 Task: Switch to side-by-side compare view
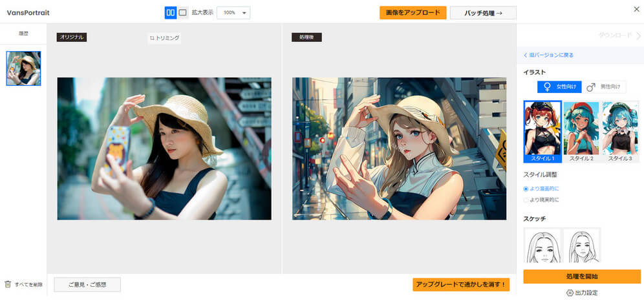171,13
